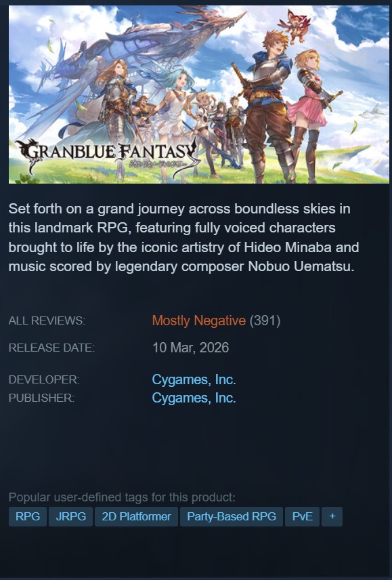Select the RPG tag
The image size is (392, 580).
[28, 516]
